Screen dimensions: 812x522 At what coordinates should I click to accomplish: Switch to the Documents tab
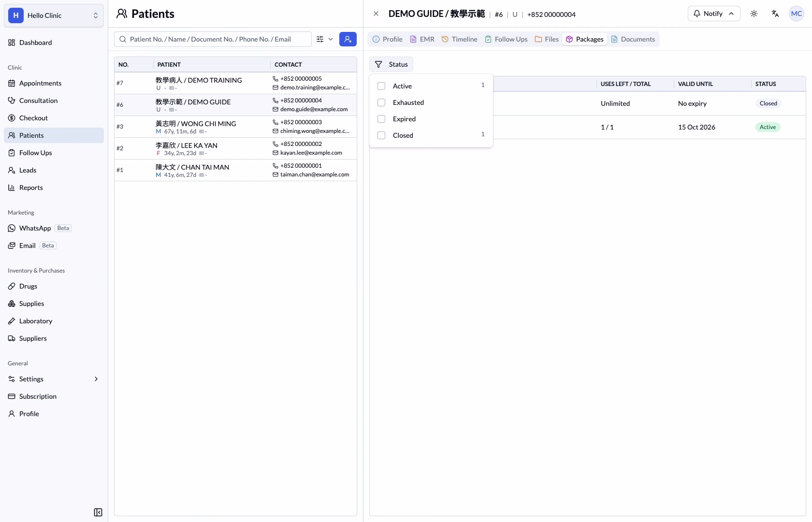[633, 39]
